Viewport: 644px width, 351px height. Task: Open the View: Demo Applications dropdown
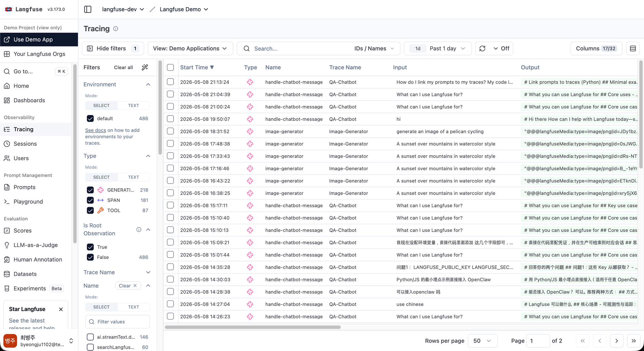pos(190,49)
